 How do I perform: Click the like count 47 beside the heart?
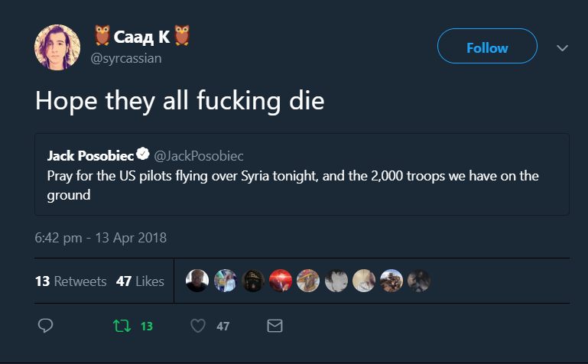click(223, 327)
